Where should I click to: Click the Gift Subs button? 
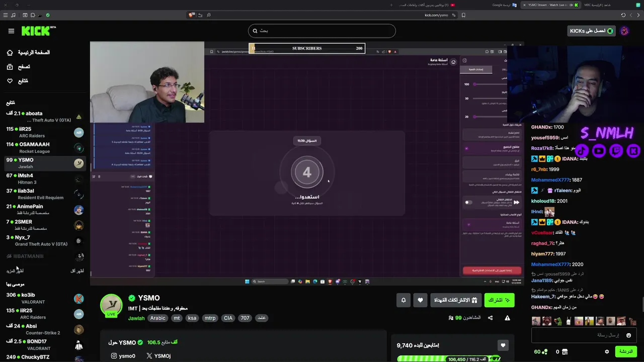[455, 300]
